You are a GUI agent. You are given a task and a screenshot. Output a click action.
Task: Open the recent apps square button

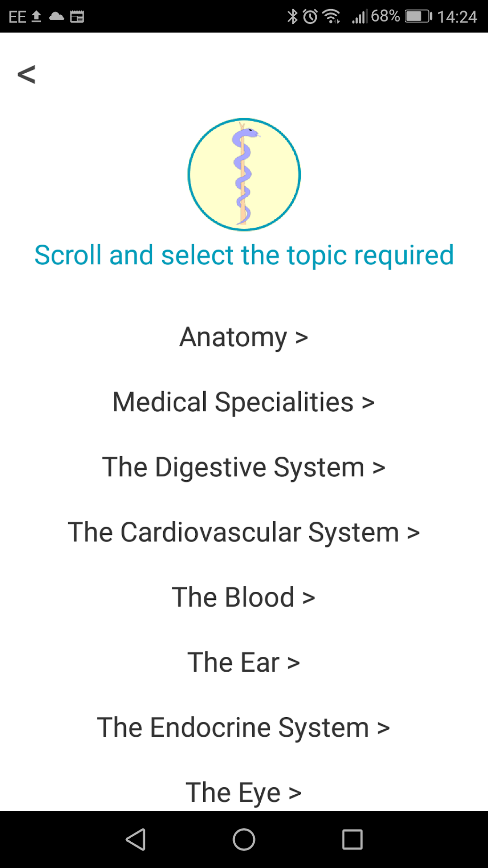[x=352, y=839]
